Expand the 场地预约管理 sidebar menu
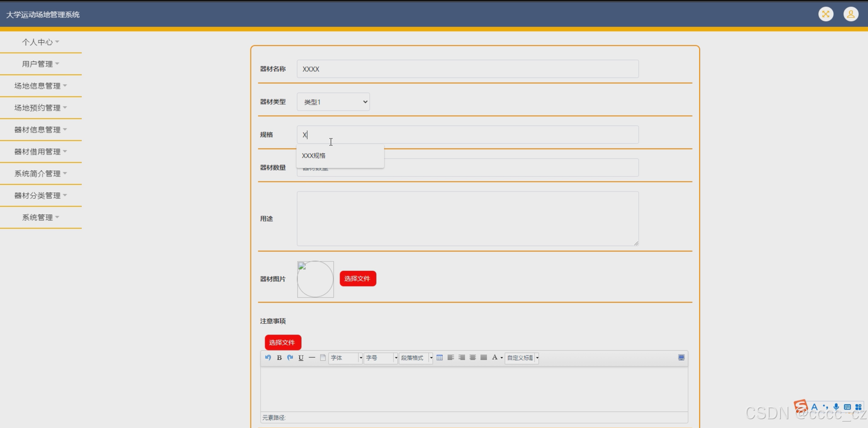This screenshot has height=428, width=868. (41, 108)
